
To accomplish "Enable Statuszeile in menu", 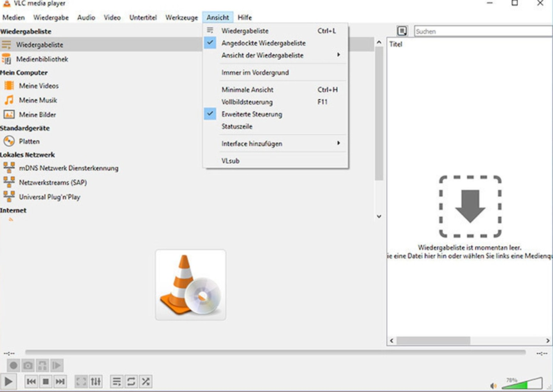I will pos(275,126).
